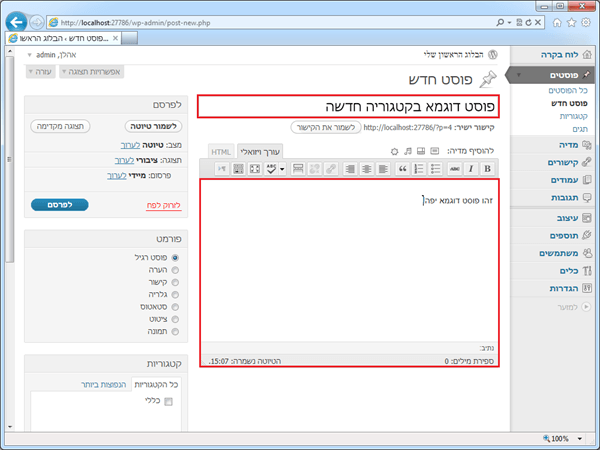The image size is (600, 450).
Task: Toggle bold formatting in editor toolbar
Action: point(487,169)
